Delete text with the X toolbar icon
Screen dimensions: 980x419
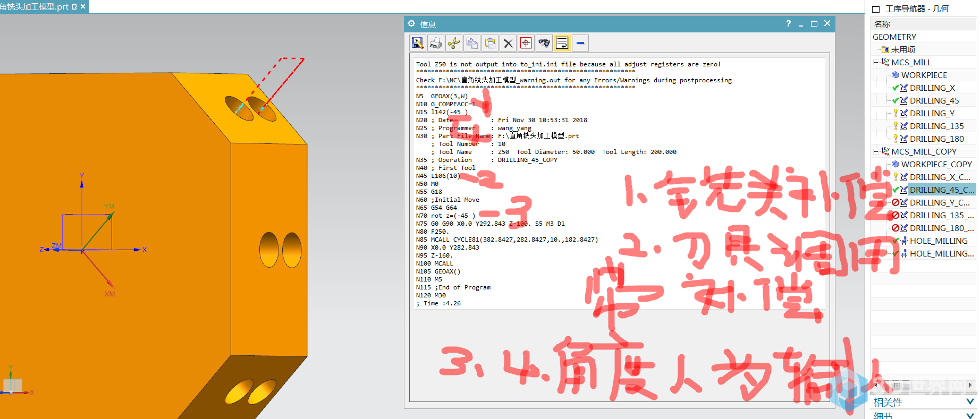508,43
